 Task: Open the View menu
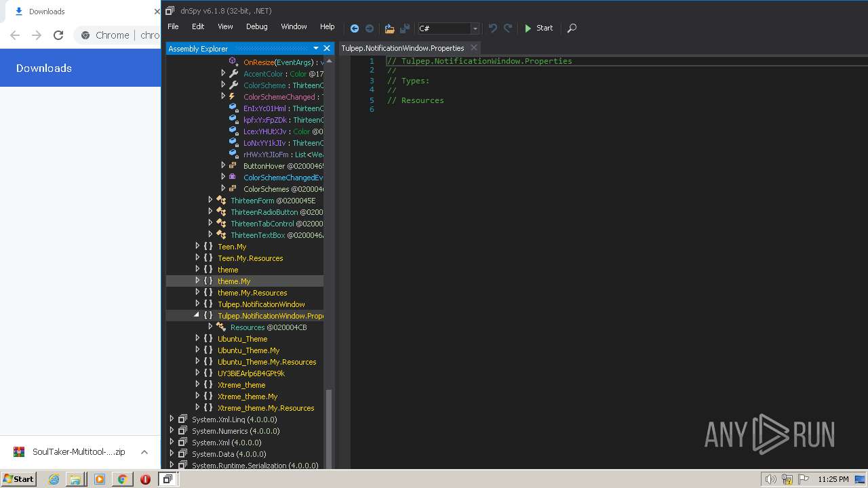click(x=225, y=26)
